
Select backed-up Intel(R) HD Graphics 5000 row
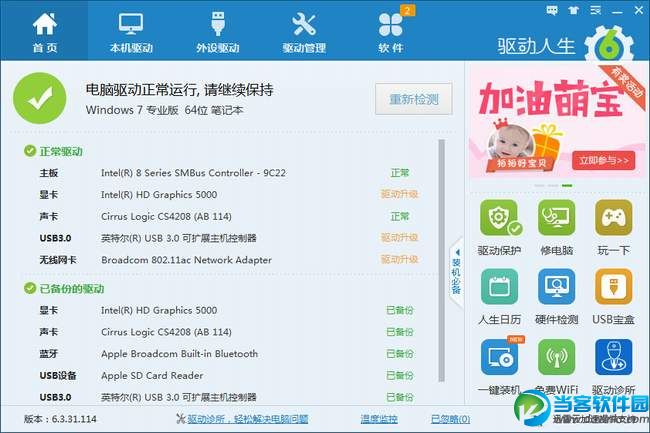(229, 310)
